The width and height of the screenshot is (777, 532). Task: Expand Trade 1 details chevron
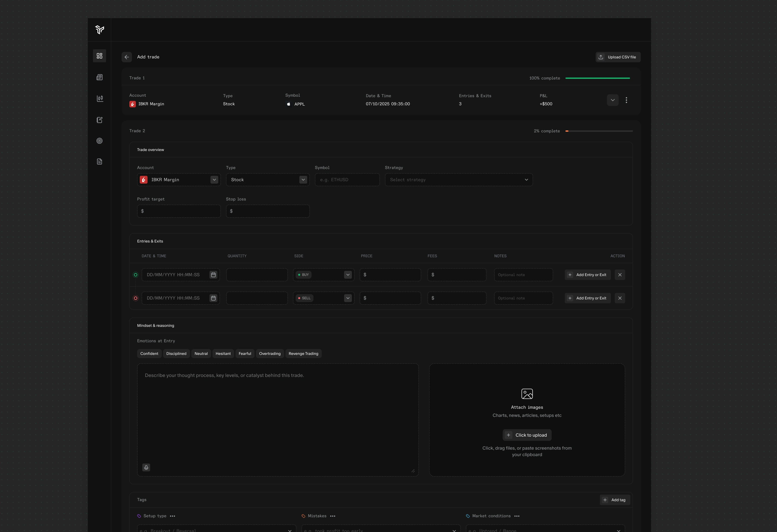(x=613, y=100)
